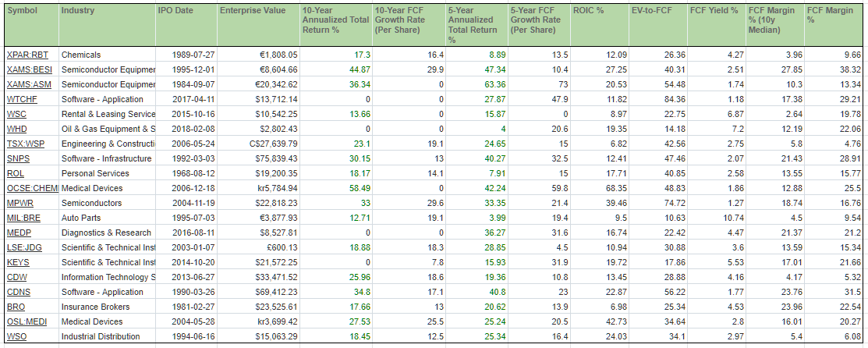The height and width of the screenshot is (348, 868).
Task: Open the MPWR symbol link
Action: (x=19, y=204)
